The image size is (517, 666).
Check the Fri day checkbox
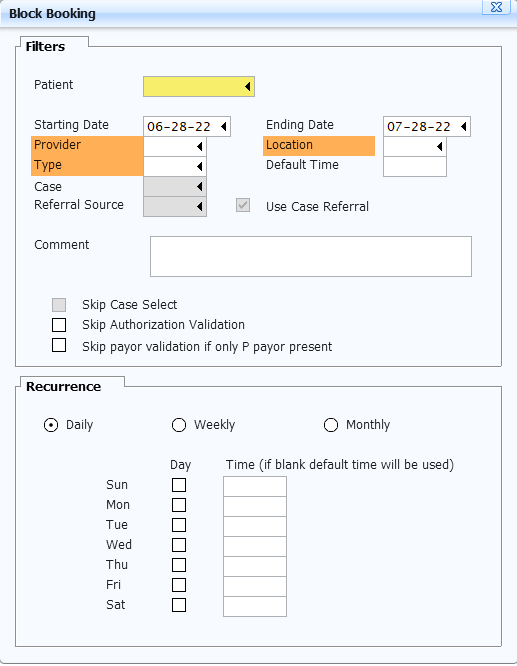(179, 585)
